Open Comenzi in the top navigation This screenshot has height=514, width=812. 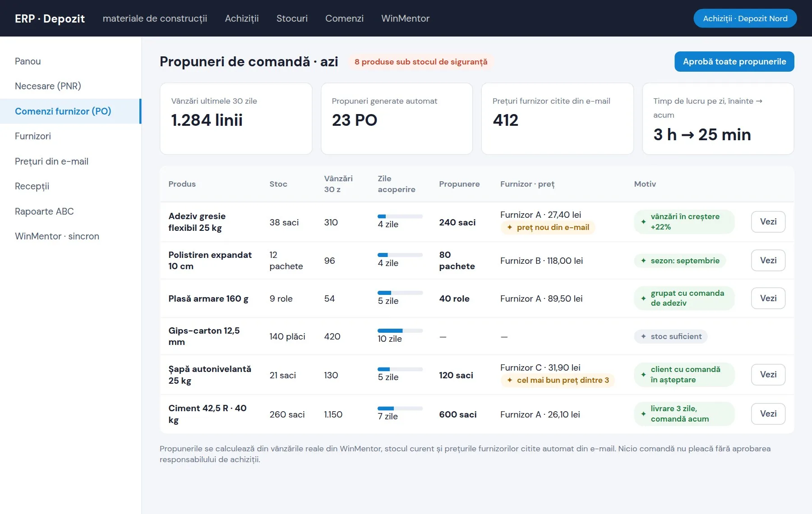[344, 18]
